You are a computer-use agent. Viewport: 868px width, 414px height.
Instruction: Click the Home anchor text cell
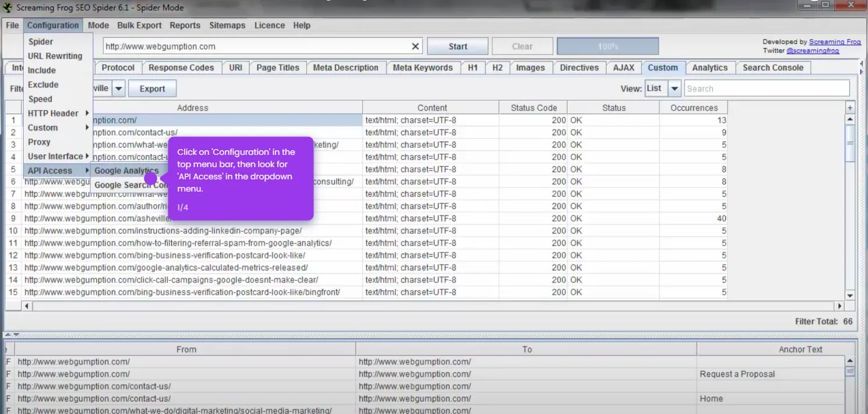(711, 399)
